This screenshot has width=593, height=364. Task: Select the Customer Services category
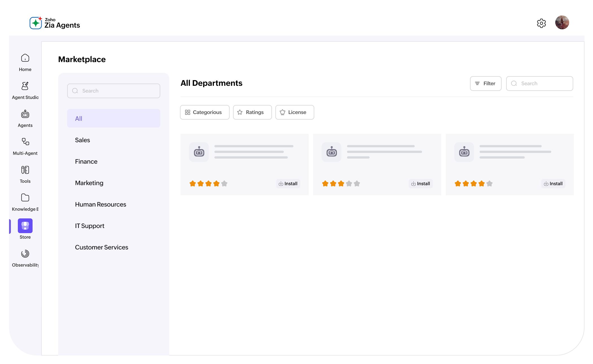pyautogui.click(x=102, y=247)
